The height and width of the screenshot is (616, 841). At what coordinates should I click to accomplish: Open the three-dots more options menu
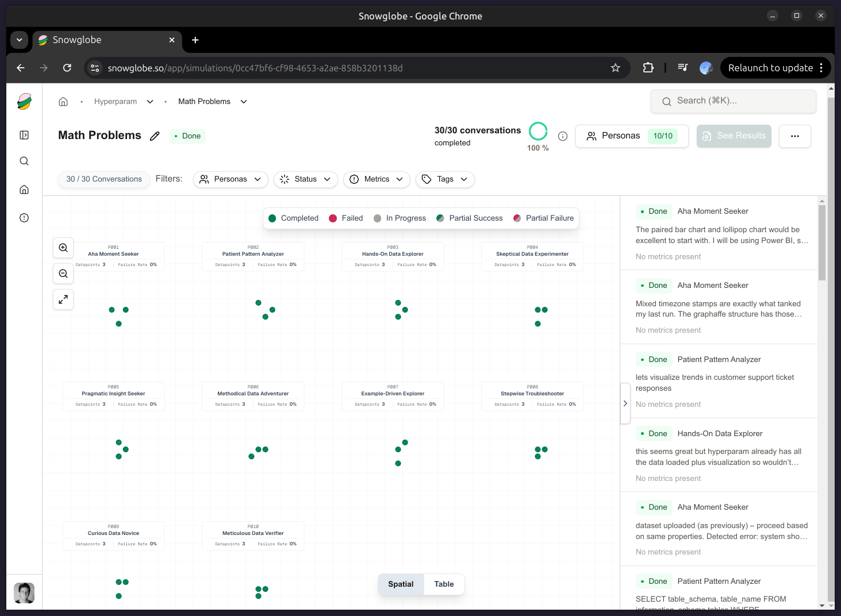coord(794,136)
